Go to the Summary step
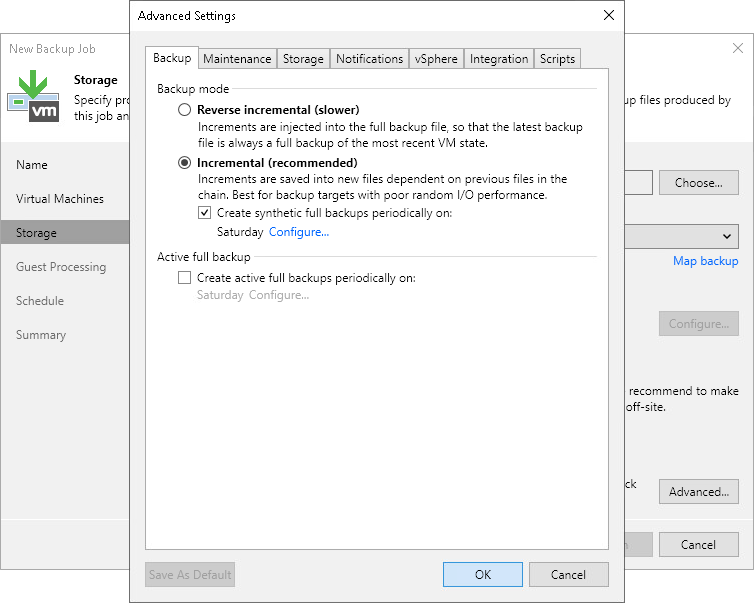Viewport: 754px width, 603px height. point(41,335)
